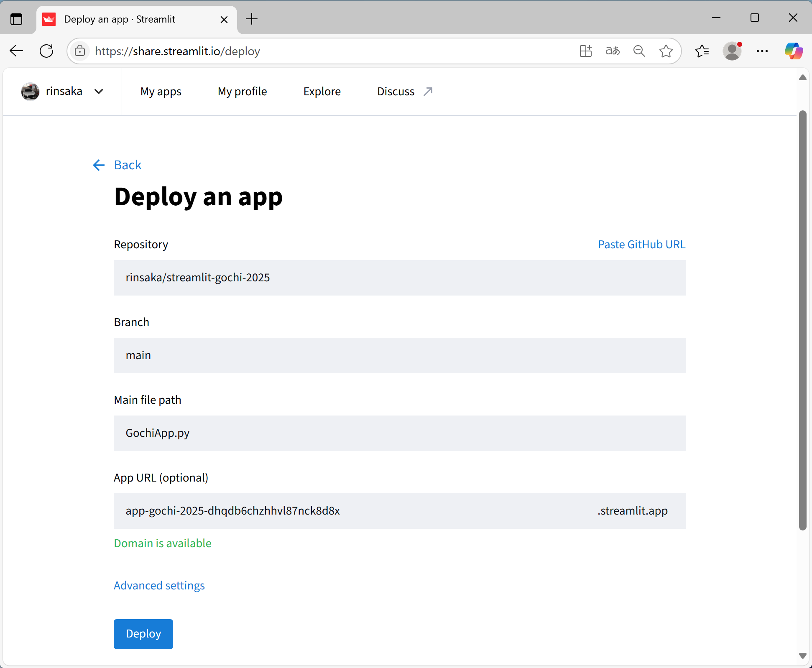Click the browser back arrow
812x668 pixels.
[16, 51]
